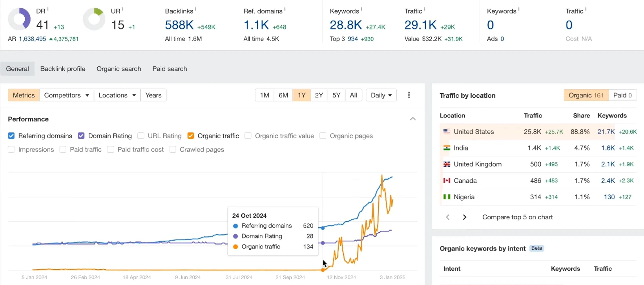Screen dimensions: 644x285
Task: Click the paid Keywords info icon
Action: 519,9
